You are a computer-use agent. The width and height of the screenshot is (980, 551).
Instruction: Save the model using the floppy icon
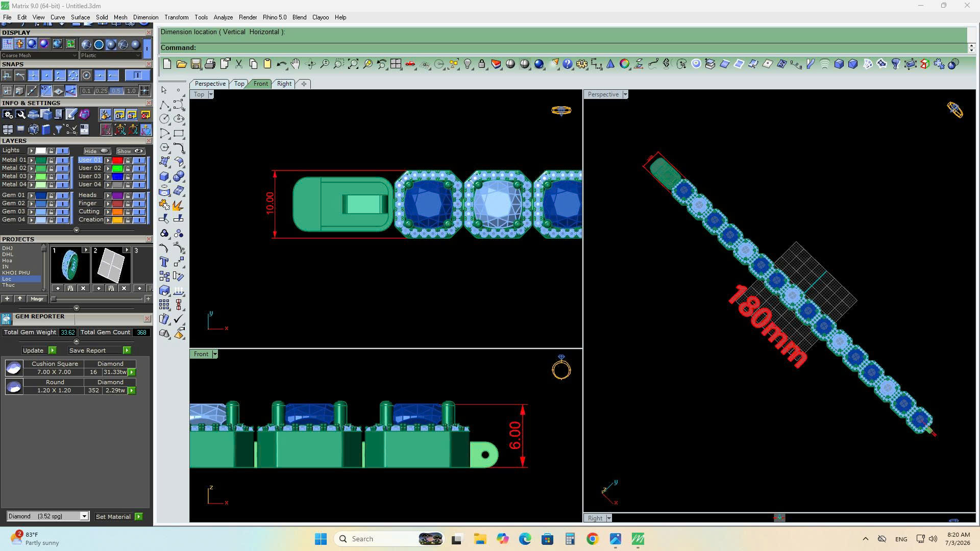195,64
